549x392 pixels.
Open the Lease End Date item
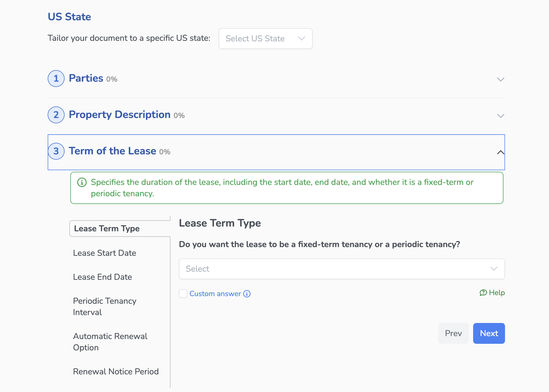(102, 277)
